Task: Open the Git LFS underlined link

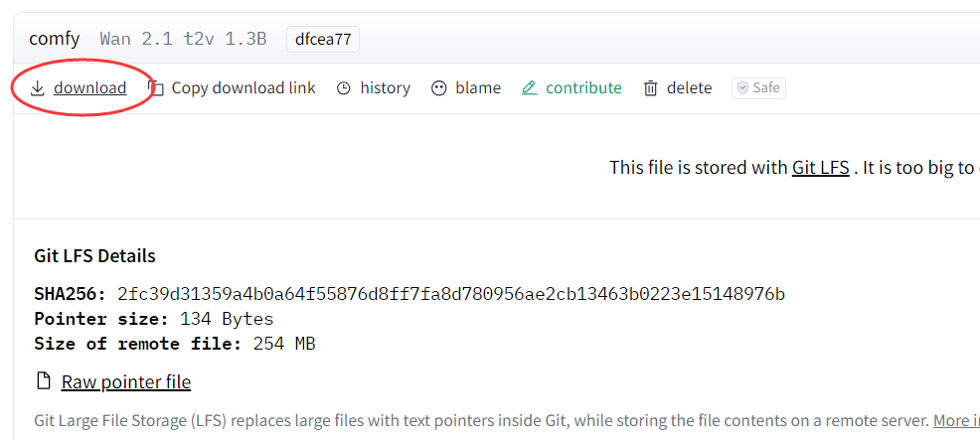Action: (x=821, y=168)
